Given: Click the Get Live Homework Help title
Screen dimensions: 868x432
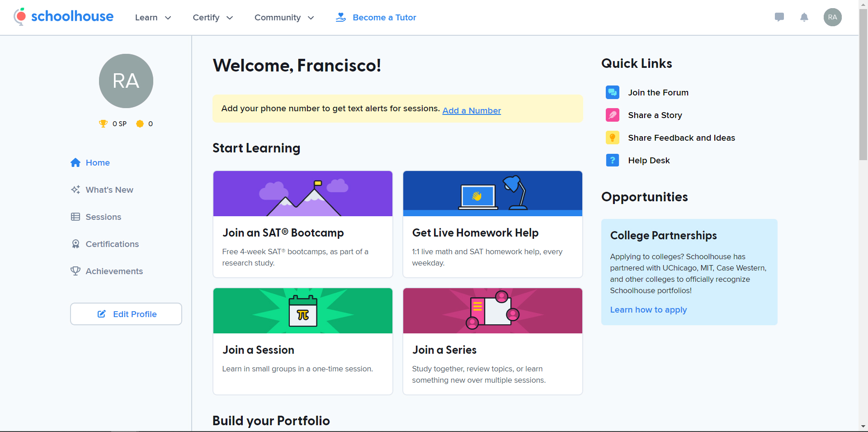Looking at the screenshot, I should point(475,233).
